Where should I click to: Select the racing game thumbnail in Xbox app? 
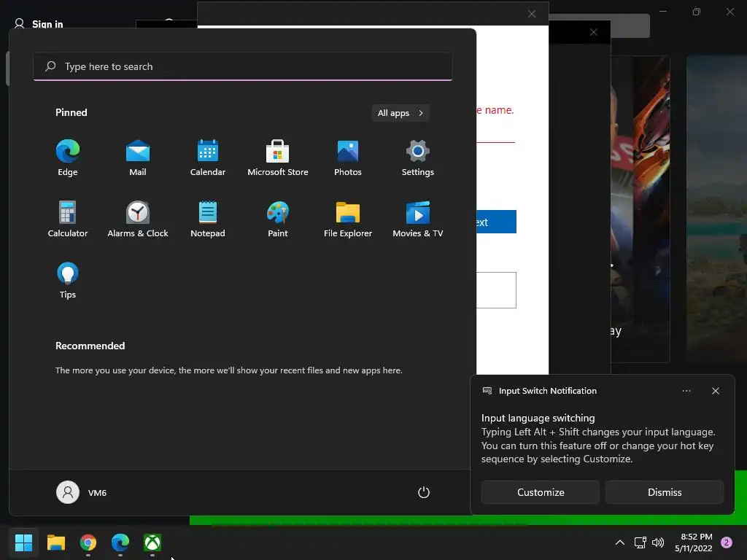pyautogui.click(x=640, y=209)
